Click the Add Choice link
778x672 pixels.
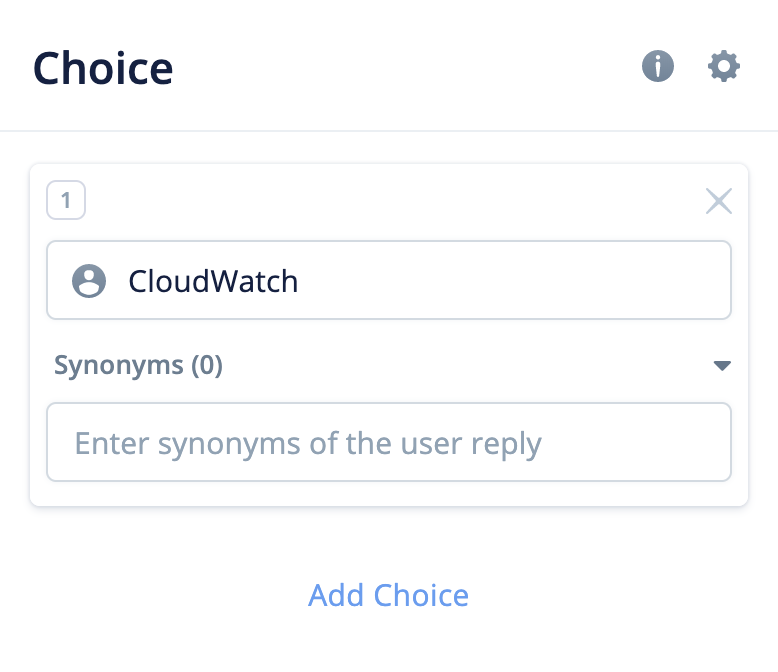(x=388, y=595)
